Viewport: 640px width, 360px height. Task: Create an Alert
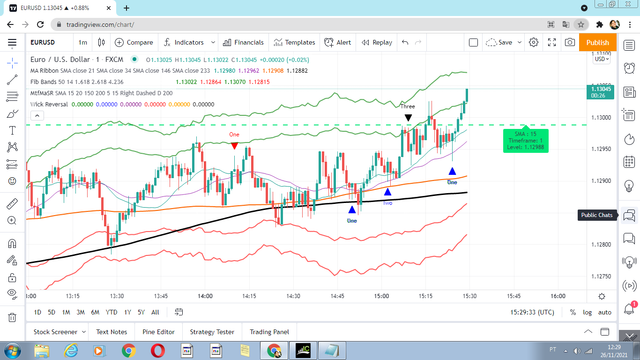click(x=338, y=42)
